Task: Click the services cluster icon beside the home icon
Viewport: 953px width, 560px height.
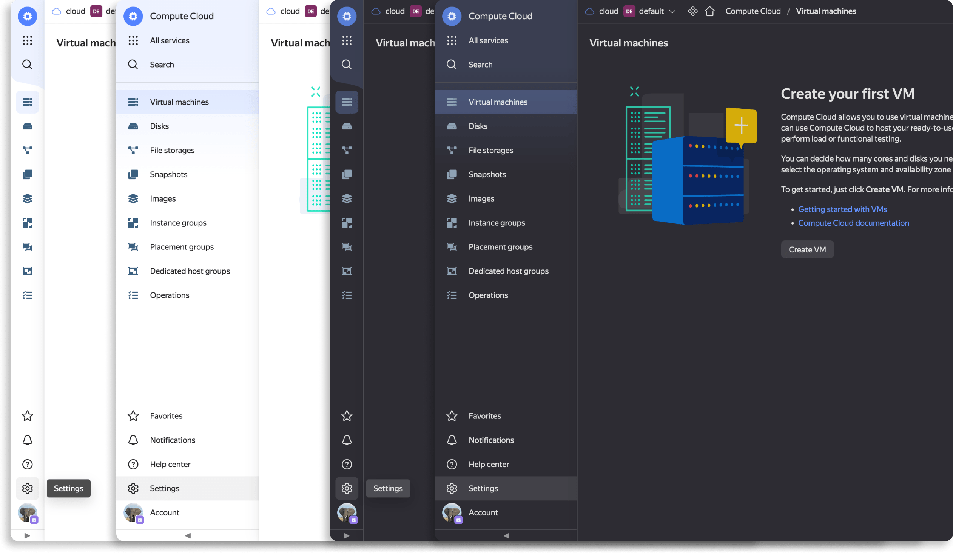Action: 692,11
